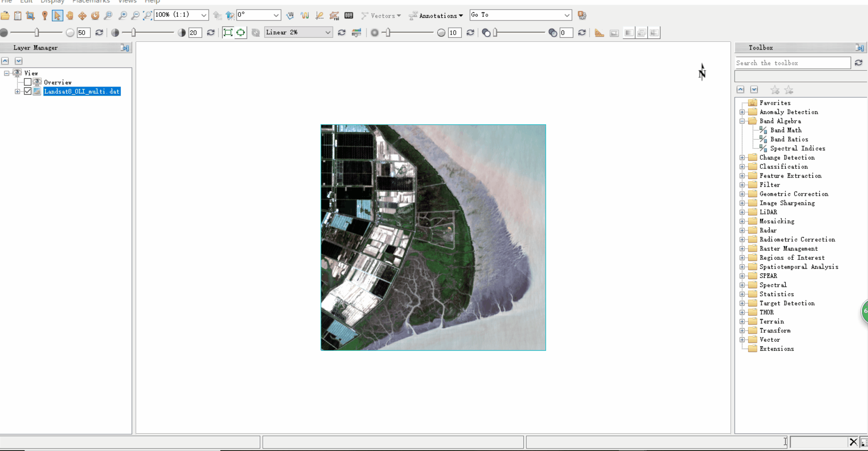The height and width of the screenshot is (451, 868).
Task: Expand the Radiometric Correction folder
Action: click(x=742, y=240)
